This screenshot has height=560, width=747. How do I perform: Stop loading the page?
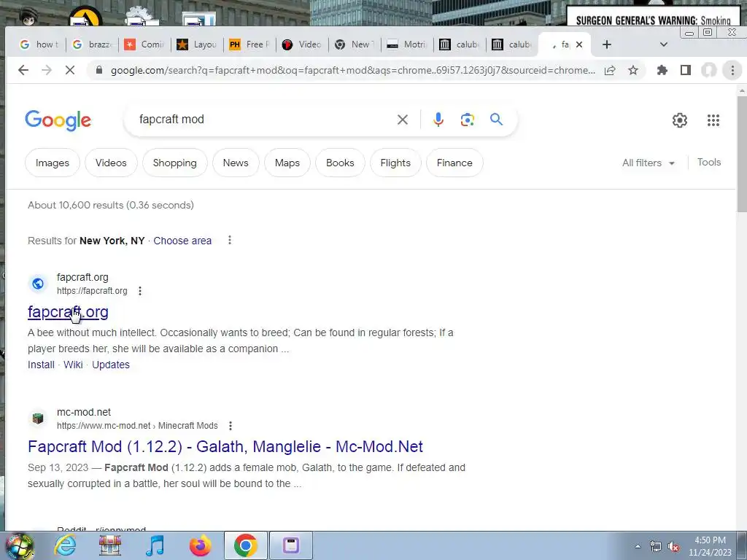coord(69,71)
